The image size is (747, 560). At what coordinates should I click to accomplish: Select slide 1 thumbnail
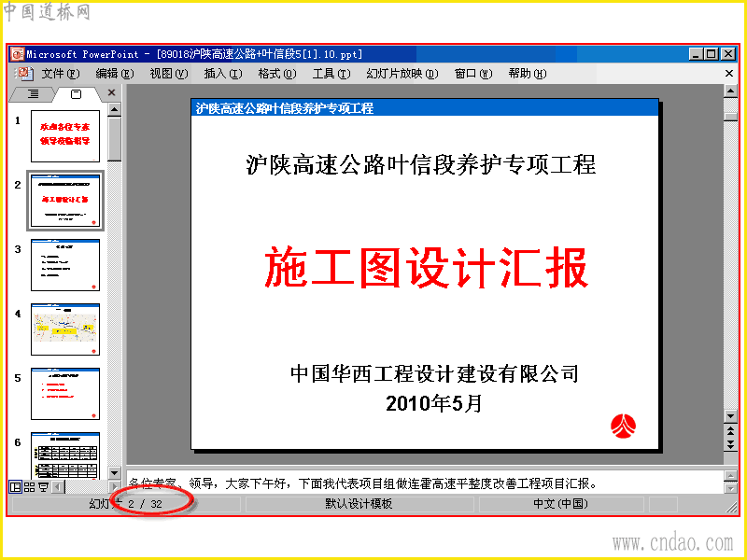65,136
